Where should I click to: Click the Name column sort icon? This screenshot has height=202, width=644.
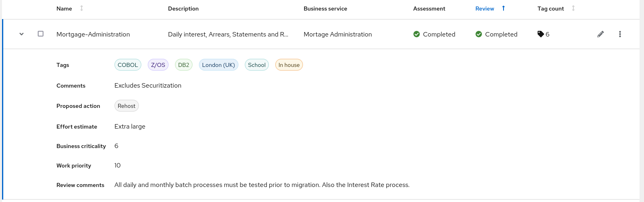pos(82,9)
